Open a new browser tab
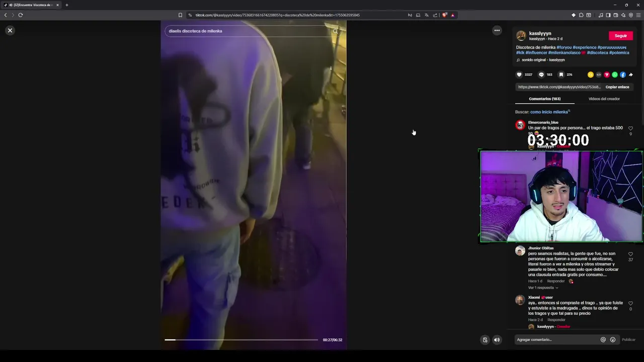The image size is (644, 362). click(x=66, y=5)
